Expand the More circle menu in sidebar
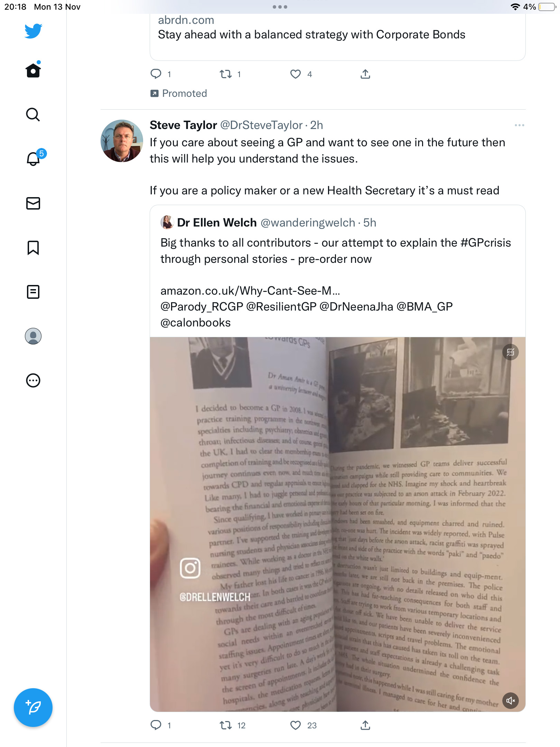 tap(33, 380)
